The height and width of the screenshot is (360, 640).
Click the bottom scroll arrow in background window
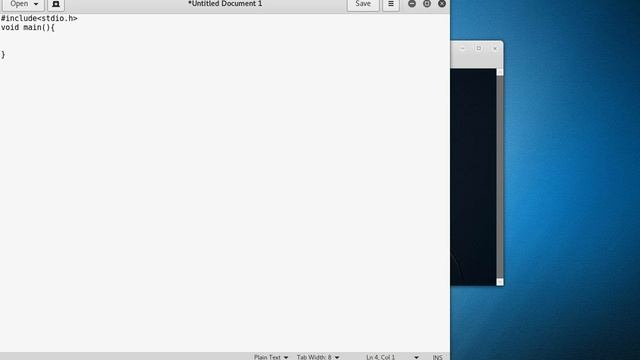pos(500,282)
